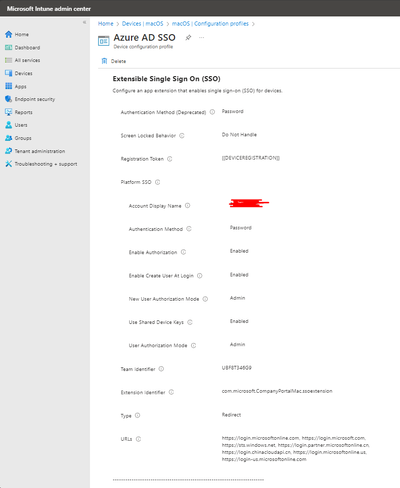Viewport: 400px width, 488px height.
Task: Click the Tenant administration icon
Action: (9, 151)
